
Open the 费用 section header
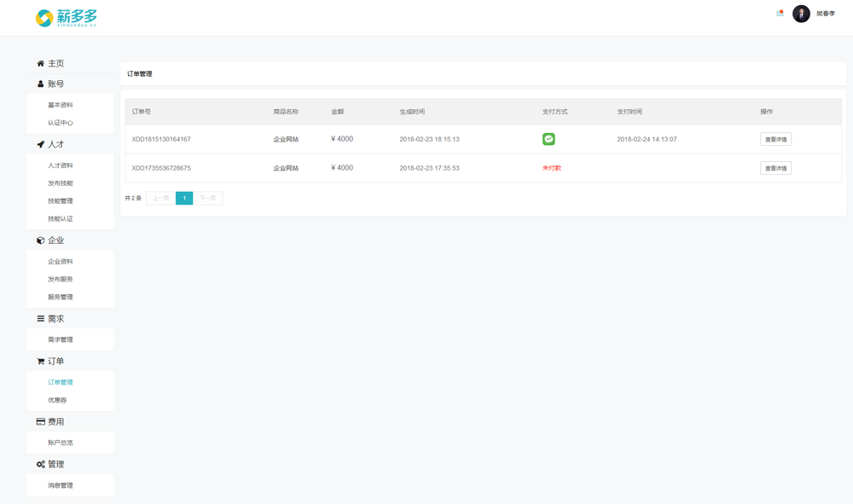[56, 421]
